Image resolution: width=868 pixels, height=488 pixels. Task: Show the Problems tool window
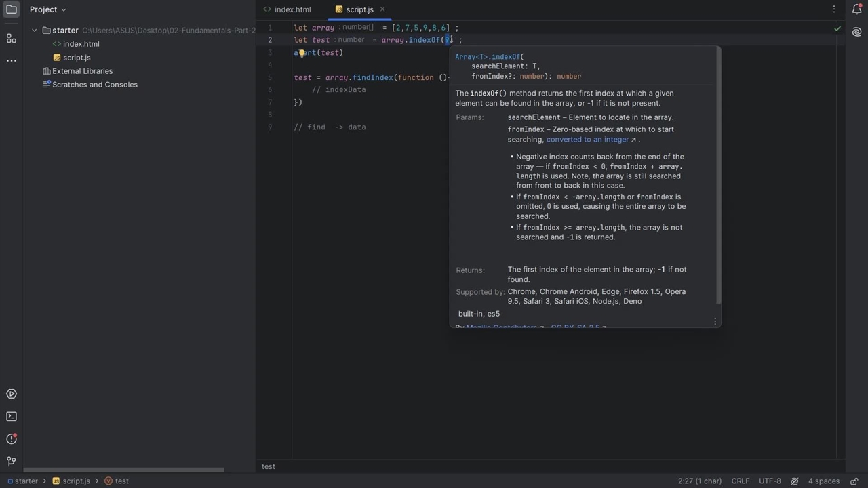12,439
